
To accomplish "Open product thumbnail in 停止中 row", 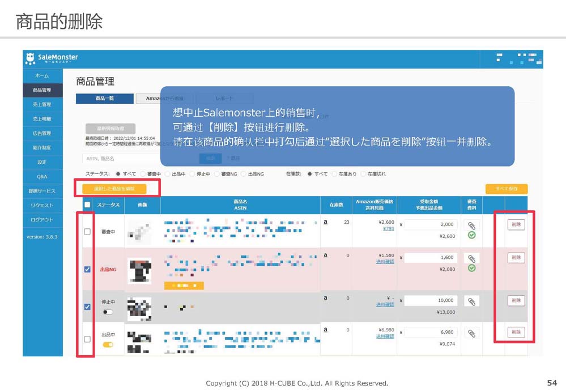I will coord(139,309).
